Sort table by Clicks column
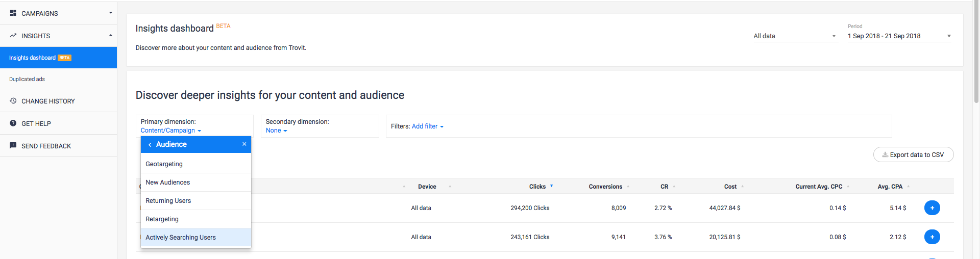980x259 pixels. (x=537, y=187)
